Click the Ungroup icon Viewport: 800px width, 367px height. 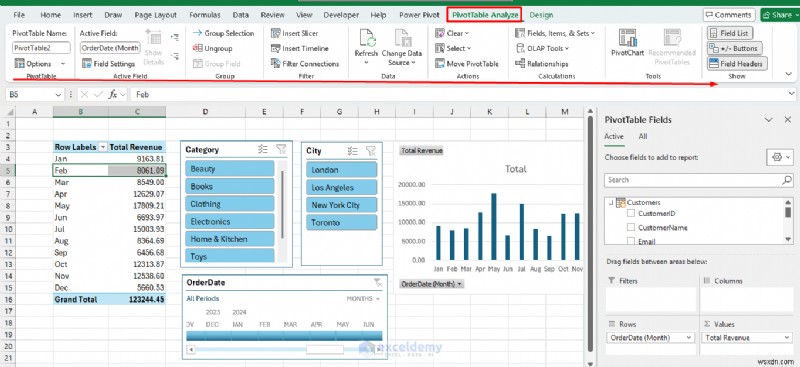(x=197, y=48)
